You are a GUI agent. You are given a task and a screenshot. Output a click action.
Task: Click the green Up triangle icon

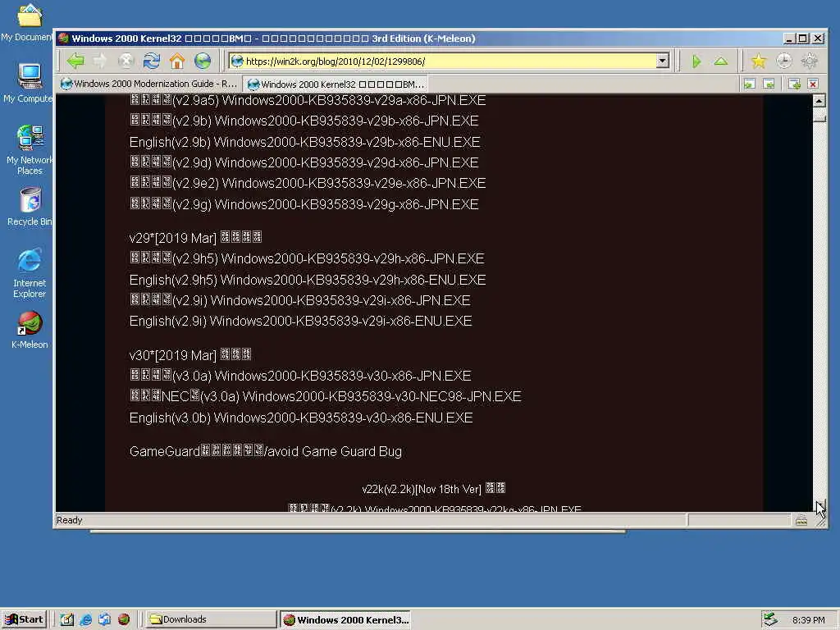pos(721,61)
